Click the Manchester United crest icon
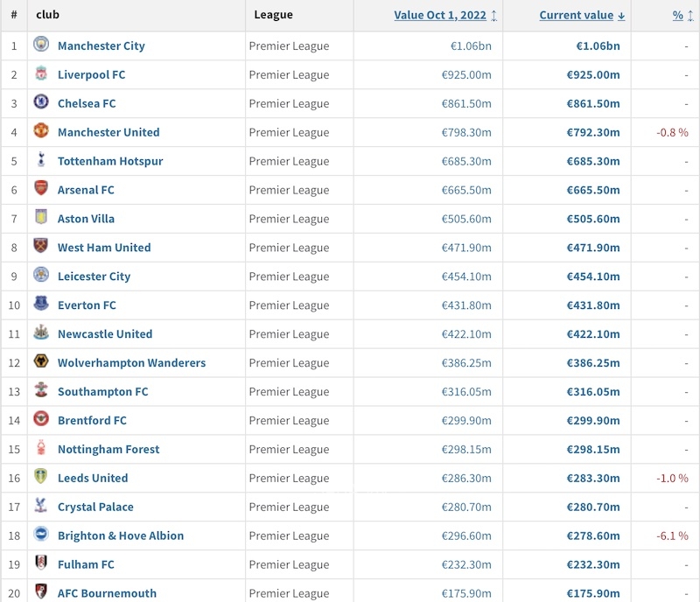 [41, 131]
